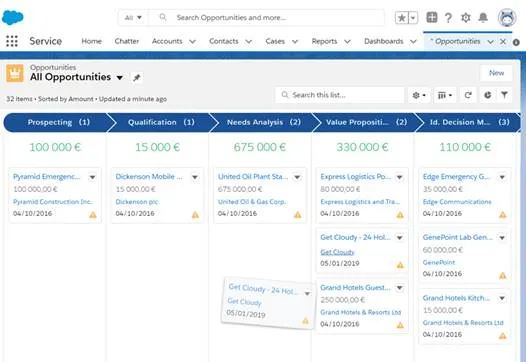Go to the Chatter tab
526x362 pixels.
click(x=127, y=41)
